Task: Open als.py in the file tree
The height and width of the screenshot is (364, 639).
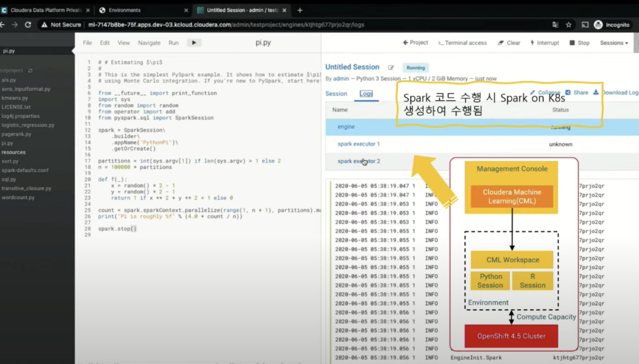Action: click(9, 80)
